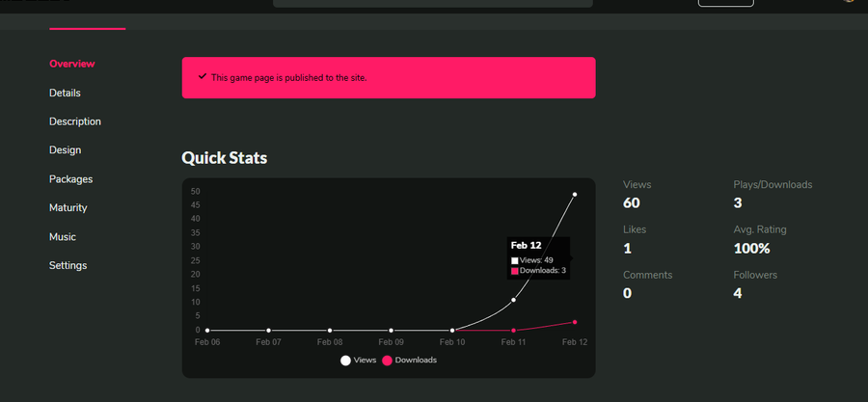Click the Views count of 60

coord(631,203)
